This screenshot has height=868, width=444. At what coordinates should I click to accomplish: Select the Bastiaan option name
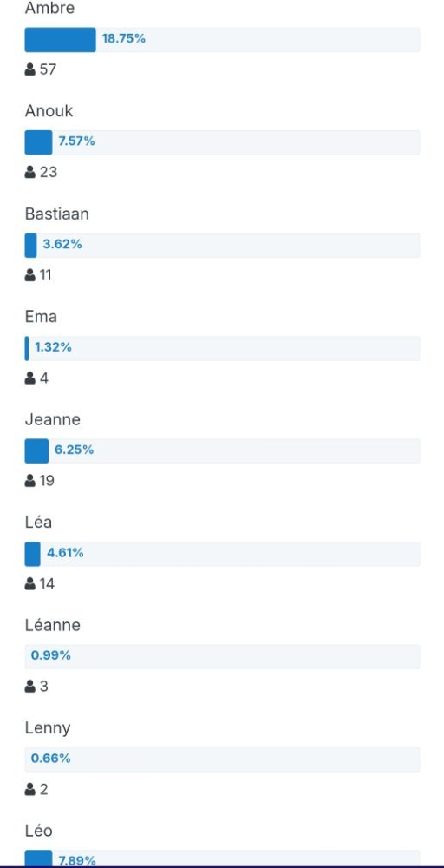[x=57, y=214]
